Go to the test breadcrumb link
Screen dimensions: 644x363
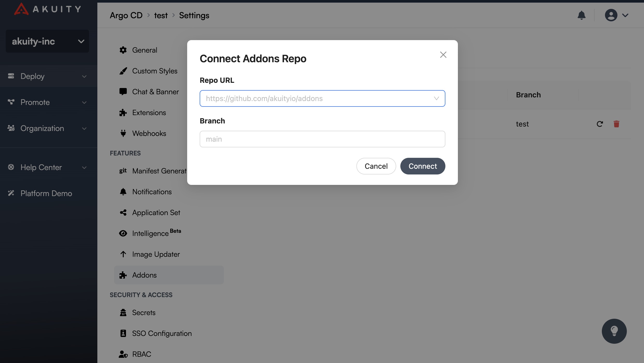coord(161,15)
